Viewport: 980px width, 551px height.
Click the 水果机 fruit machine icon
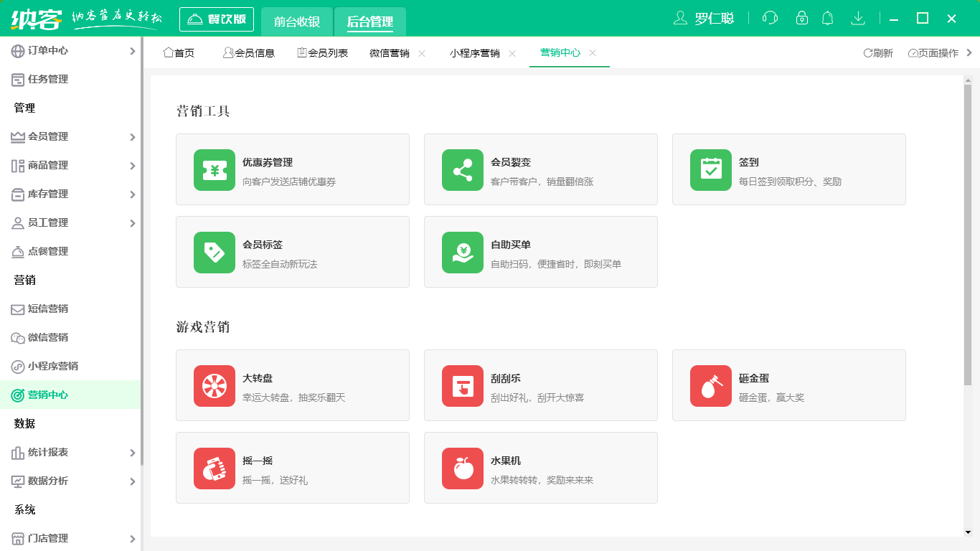(x=462, y=468)
